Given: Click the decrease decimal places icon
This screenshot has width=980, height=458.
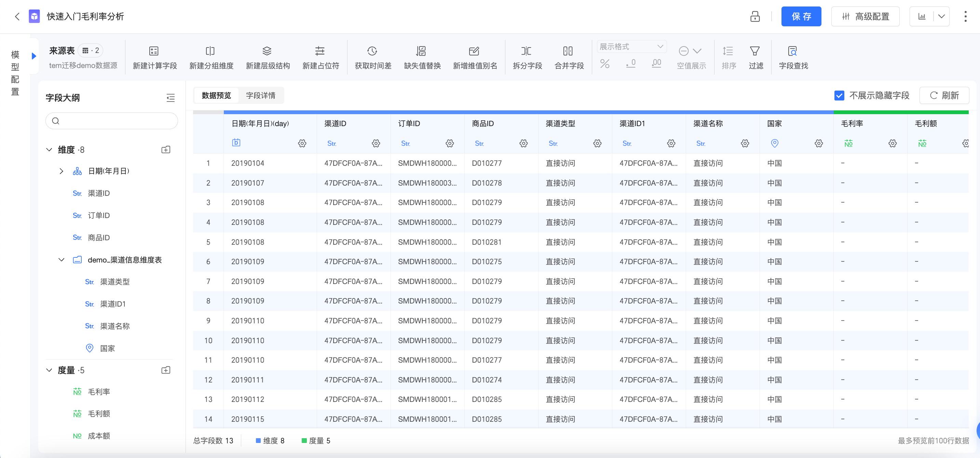Looking at the screenshot, I should pyautogui.click(x=631, y=64).
